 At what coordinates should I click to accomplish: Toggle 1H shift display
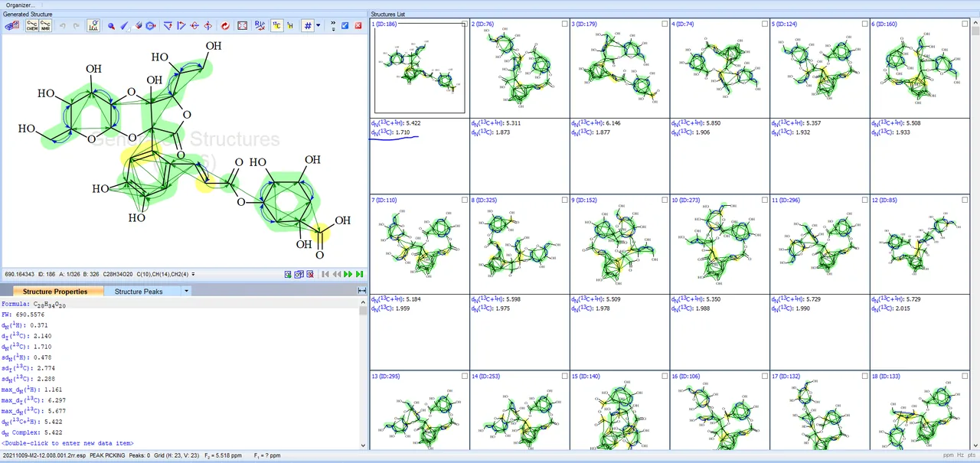click(x=290, y=25)
